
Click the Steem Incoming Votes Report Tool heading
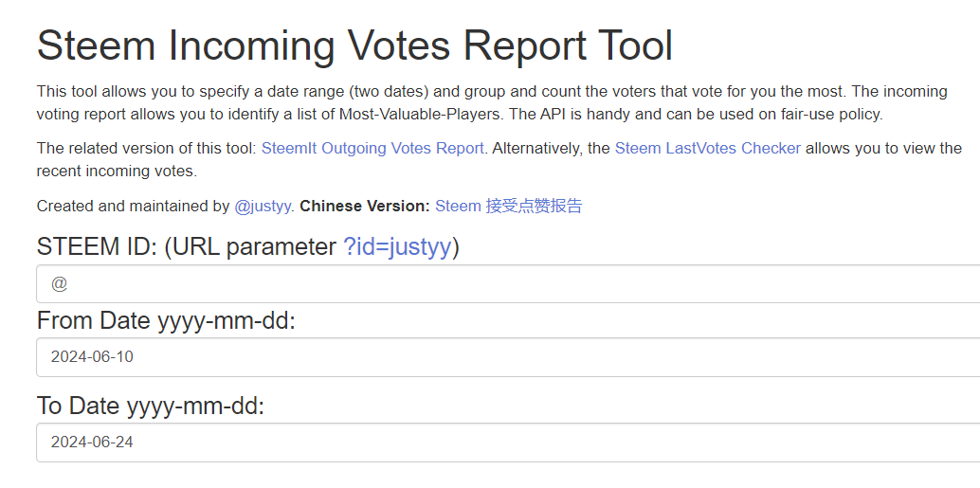[x=354, y=45]
